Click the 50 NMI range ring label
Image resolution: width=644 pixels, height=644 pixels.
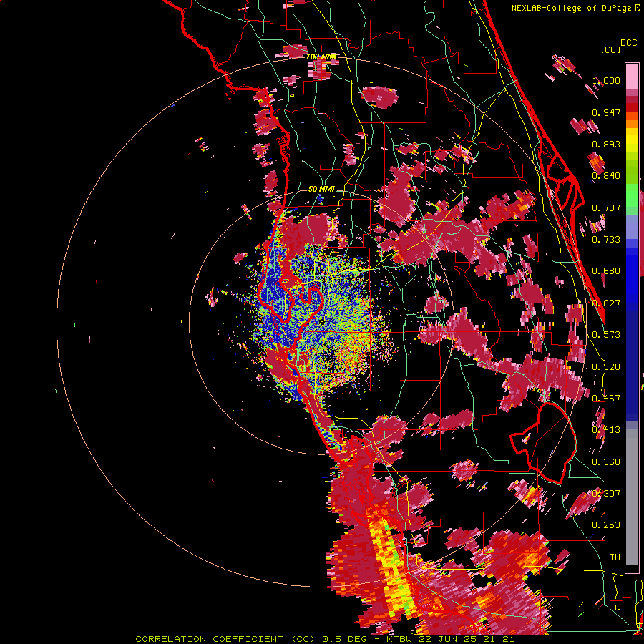[321, 189]
